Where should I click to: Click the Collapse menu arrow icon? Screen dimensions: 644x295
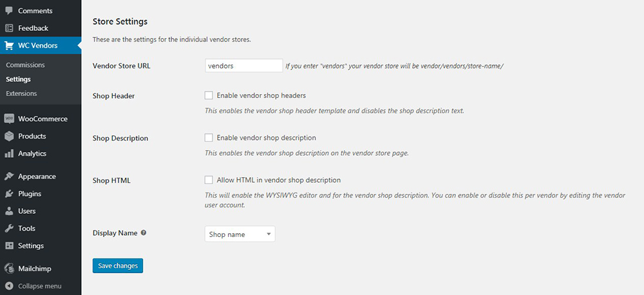click(x=9, y=286)
